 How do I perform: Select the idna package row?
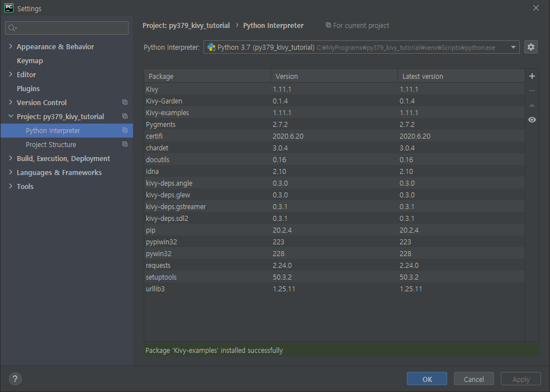click(334, 172)
